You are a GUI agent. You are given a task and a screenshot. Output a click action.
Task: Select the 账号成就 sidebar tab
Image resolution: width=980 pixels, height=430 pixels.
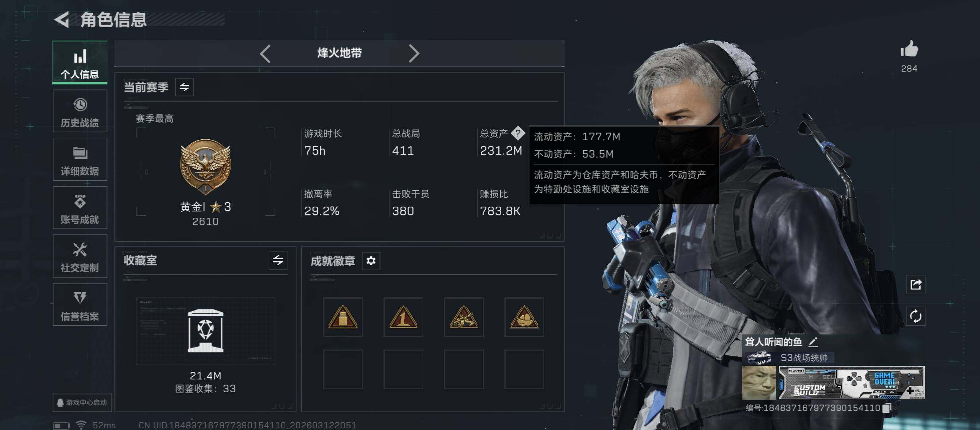pos(80,208)
